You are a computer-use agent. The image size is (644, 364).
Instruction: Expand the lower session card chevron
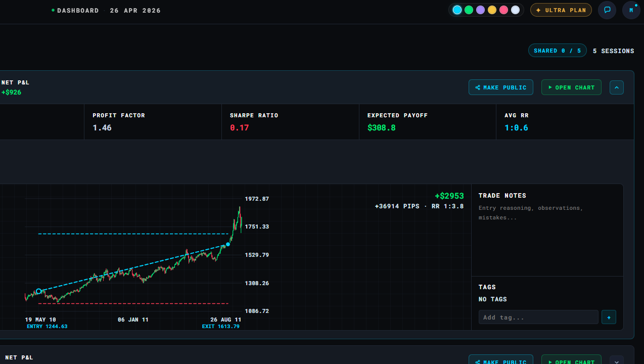617,361
